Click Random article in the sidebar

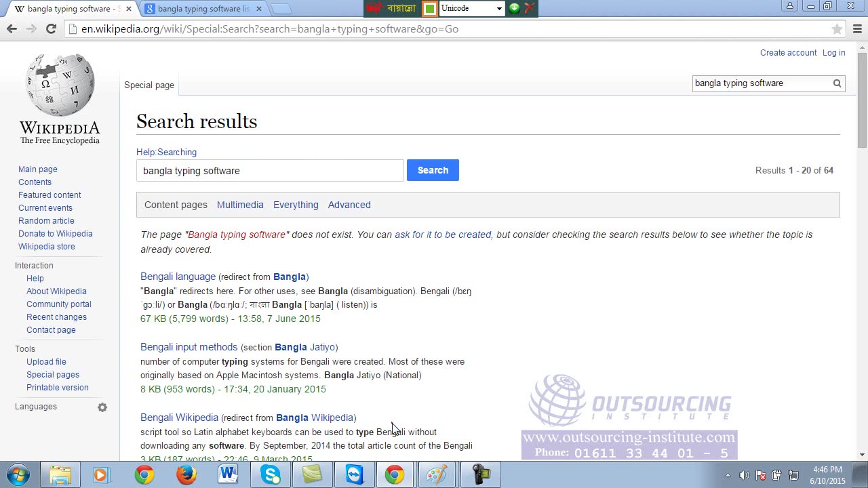[x=46, y=221]
